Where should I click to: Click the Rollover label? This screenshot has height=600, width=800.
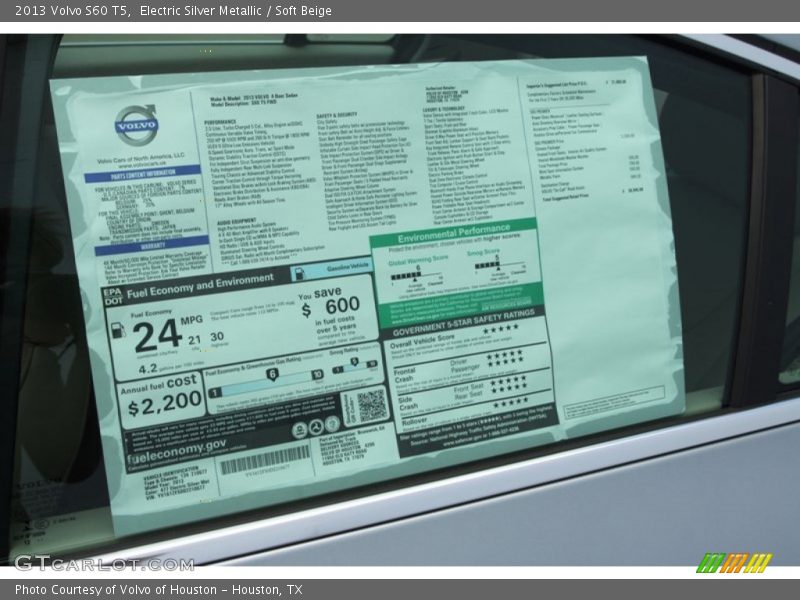coord(414,422)
